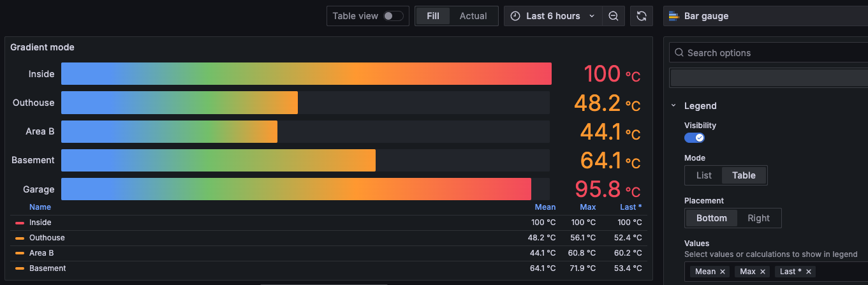Open the Last 6 hours time dropdown
The width and height of the screenshot is (868, 285).
(x=553, y=16)
